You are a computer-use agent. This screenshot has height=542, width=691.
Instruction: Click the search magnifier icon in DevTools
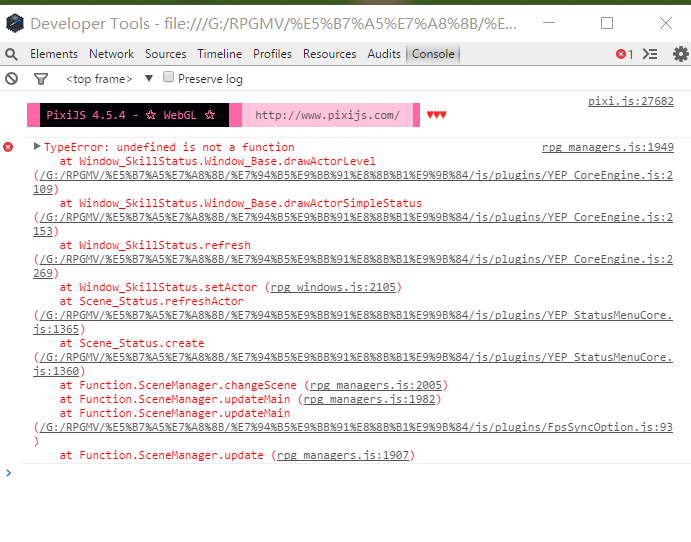(x=11, y=54)
